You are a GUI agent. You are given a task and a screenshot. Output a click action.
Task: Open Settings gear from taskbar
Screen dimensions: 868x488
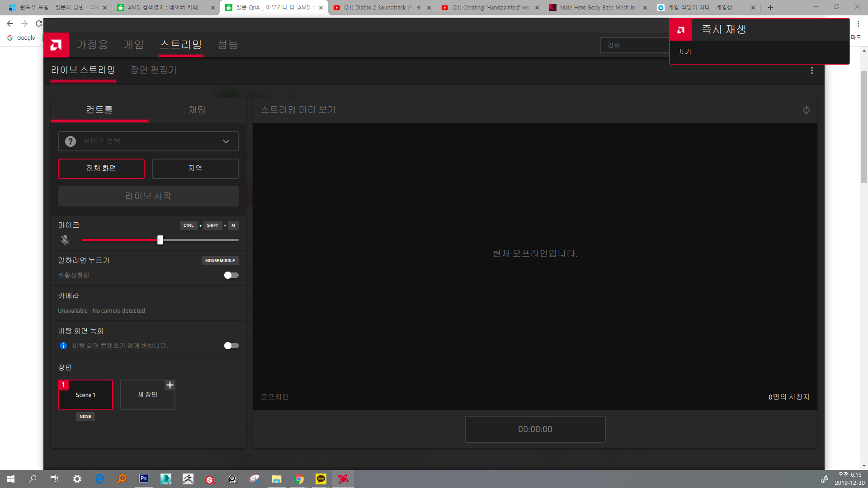pos(77,479)
